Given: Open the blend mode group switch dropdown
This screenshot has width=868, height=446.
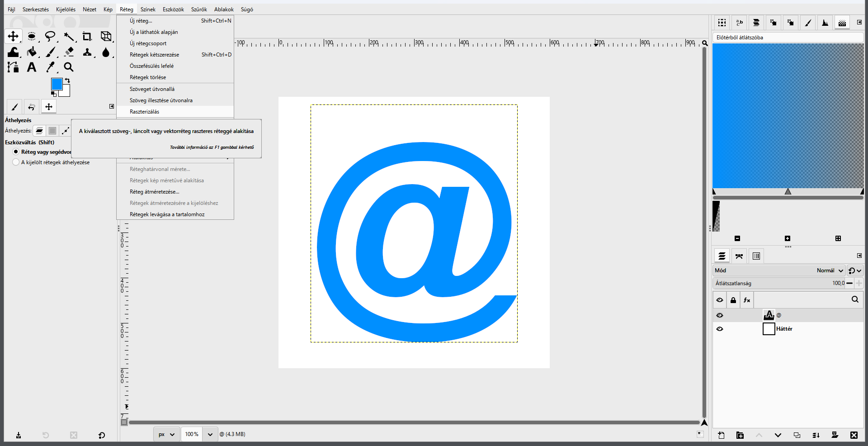Looking at the screenshot, I should (854, 270).
